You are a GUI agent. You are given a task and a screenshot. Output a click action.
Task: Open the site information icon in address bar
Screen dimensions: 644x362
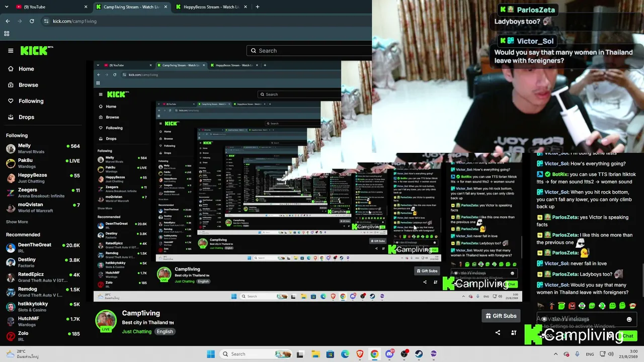[x=46, y=21]
